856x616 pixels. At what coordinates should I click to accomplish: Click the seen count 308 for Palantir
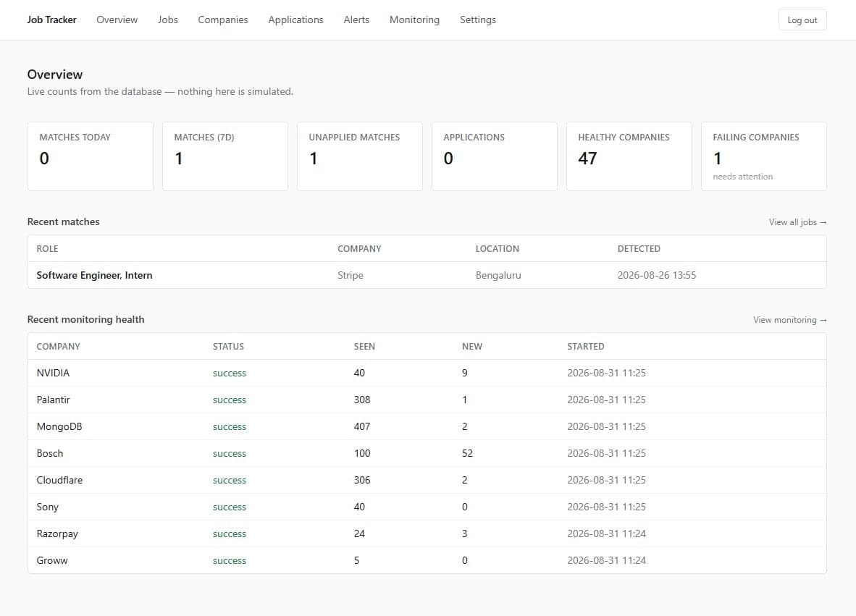[x=362, y=400]
